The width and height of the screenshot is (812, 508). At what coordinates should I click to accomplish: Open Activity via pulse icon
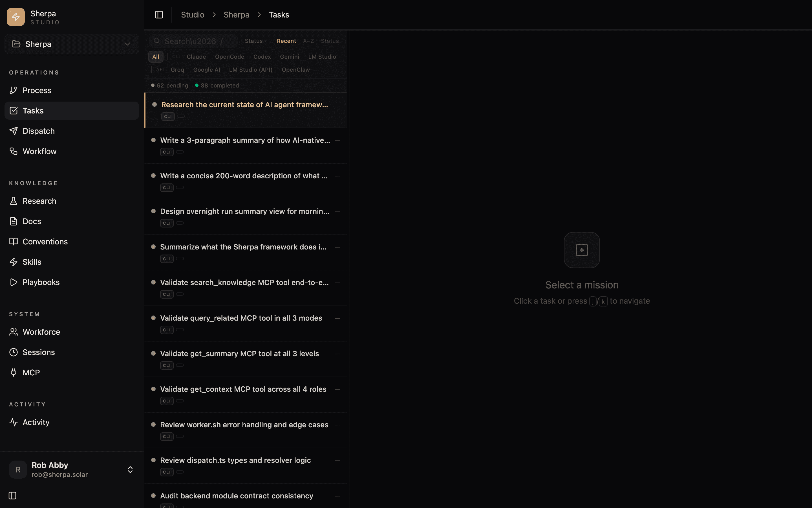[14, 422]
